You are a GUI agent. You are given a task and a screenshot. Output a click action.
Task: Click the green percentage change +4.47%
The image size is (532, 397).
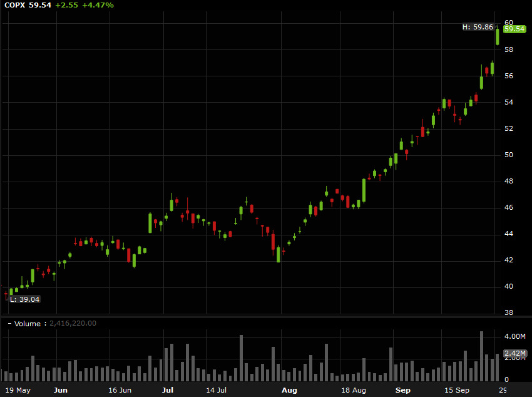[x=97, y=6]
